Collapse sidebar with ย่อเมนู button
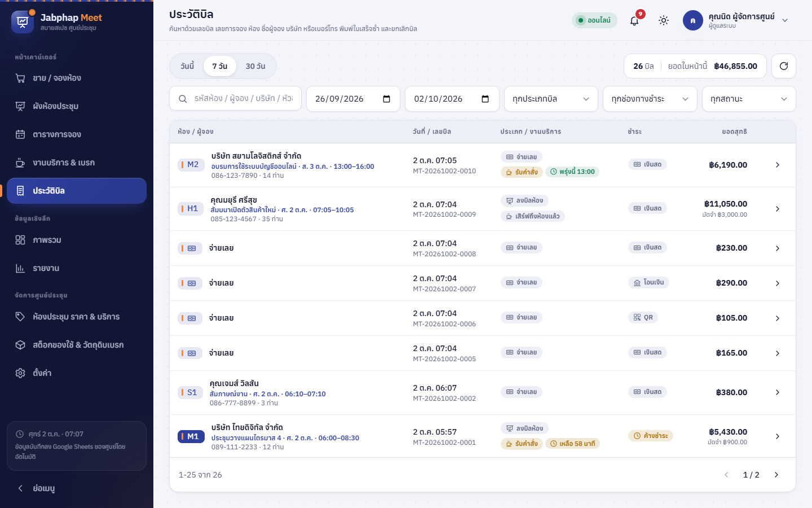This screenshot has height=508, width=812. click(77, 488)
